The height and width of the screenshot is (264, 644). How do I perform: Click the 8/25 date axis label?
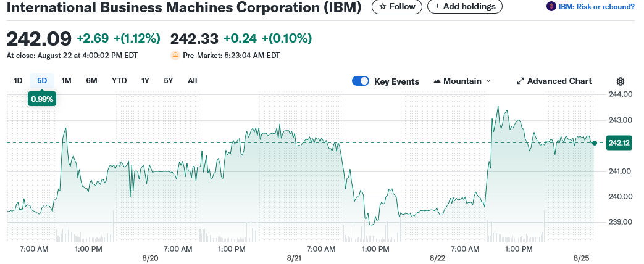[581, 258]
